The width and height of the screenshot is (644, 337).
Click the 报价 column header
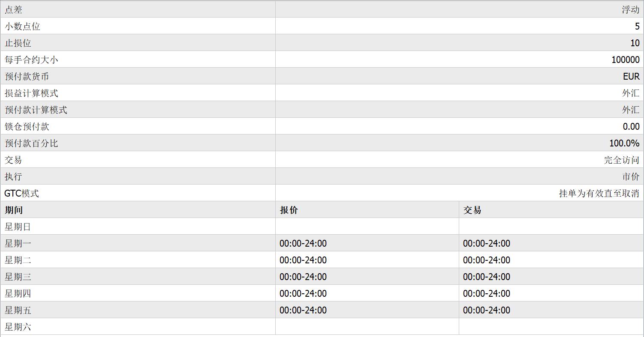point(289,210)
